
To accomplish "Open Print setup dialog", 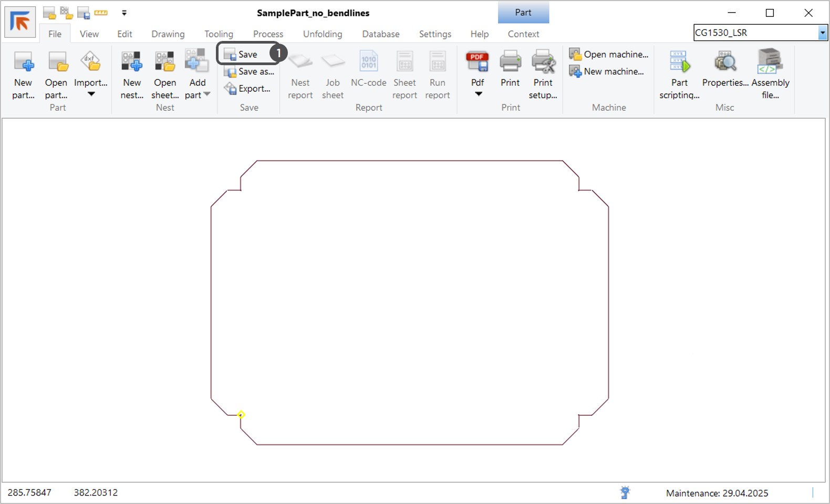I will coord(543,63).
